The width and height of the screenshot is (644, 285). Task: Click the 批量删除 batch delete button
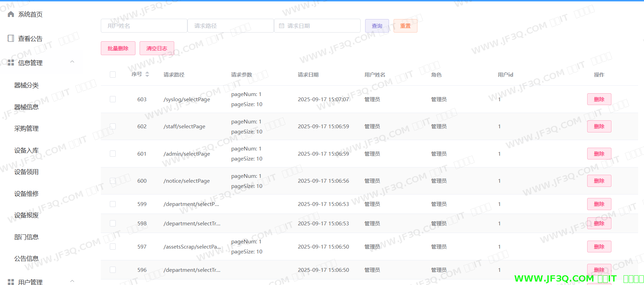(x=118, y=49)
